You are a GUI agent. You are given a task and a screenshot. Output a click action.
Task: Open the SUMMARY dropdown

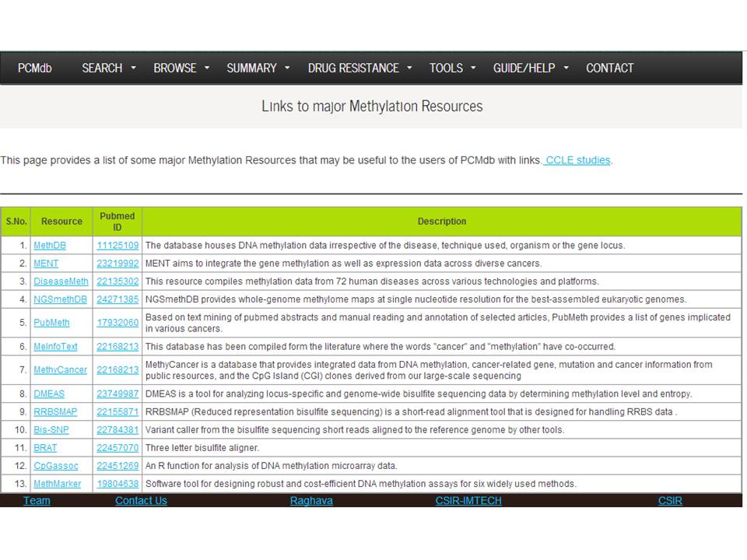[x=258, y=68]
